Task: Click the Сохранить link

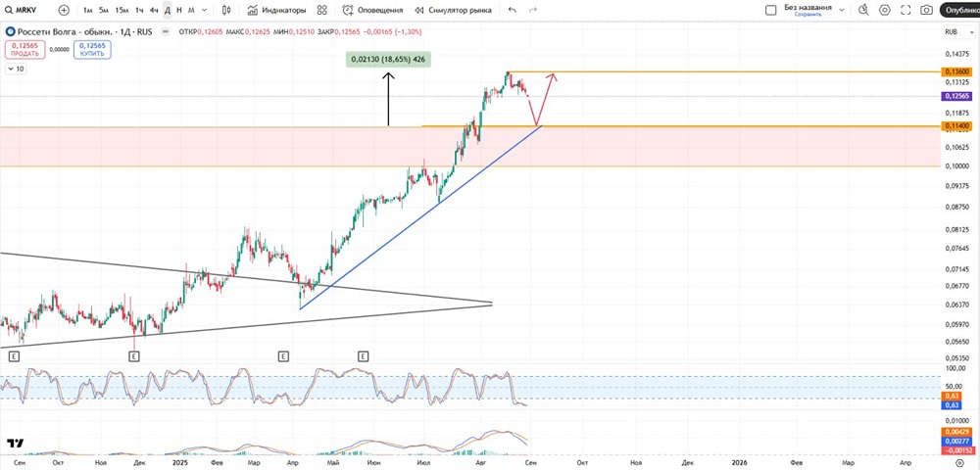Action: point(808,14)
